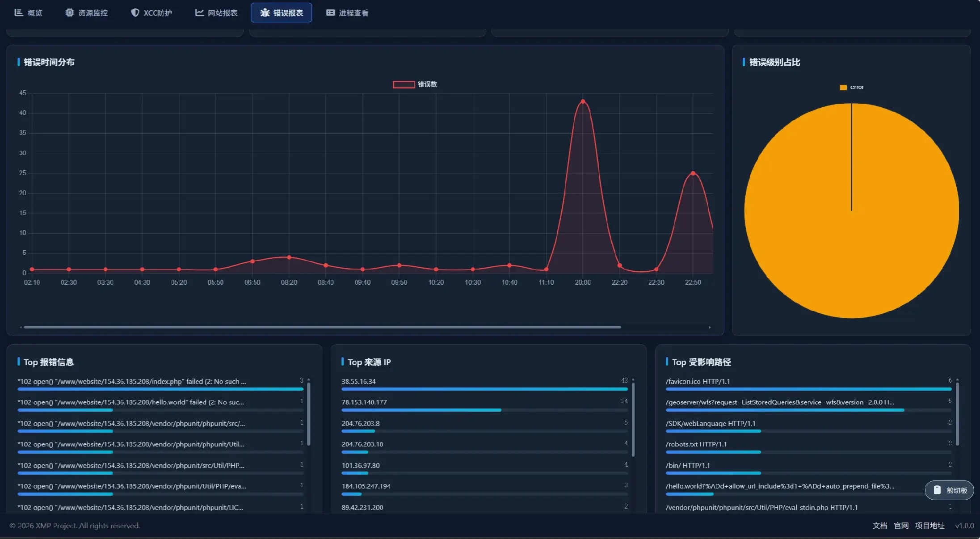Click the 错误报表 bug icon

pyautogui.click(x=265, y=13)
